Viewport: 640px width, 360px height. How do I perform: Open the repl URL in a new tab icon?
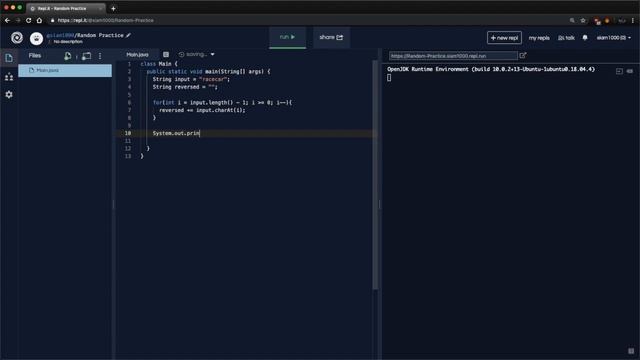point(523,56)
